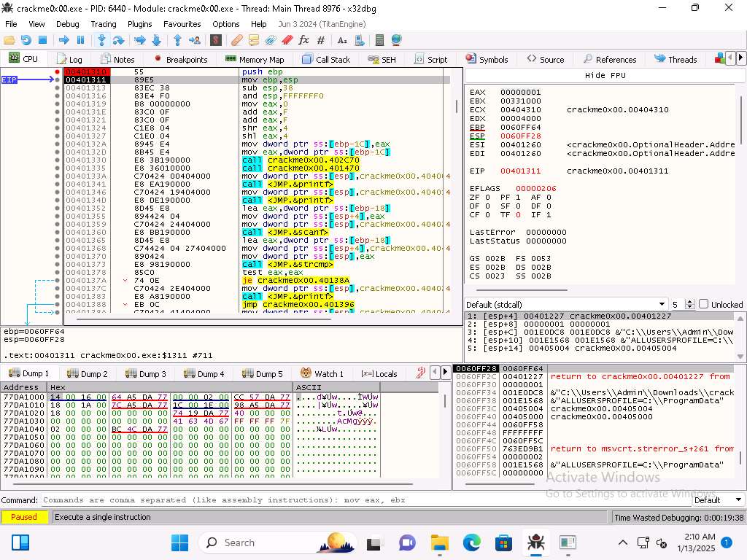Click the Dump 3 tab
The width and height of the screenshot is (747, 560).
(146, 373)
